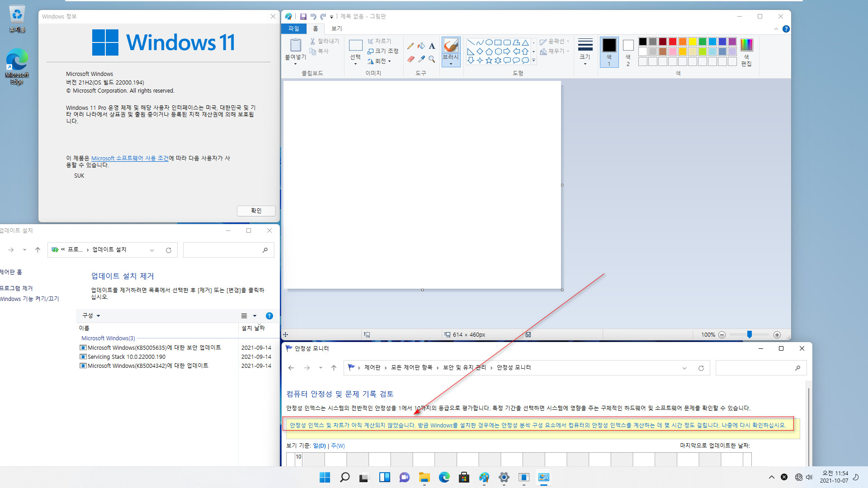The image size is (868, 488).
Task: Select Color 1 foreground box
Action: click(x=609, y=52)
